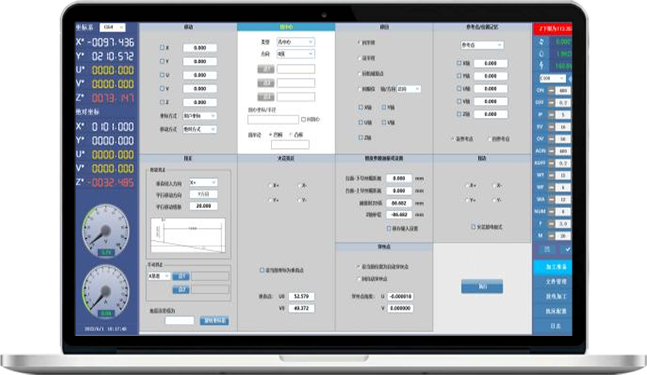Click the minus button beside OFF parameter
Viewport: 647px width, 375px height.
551,102
